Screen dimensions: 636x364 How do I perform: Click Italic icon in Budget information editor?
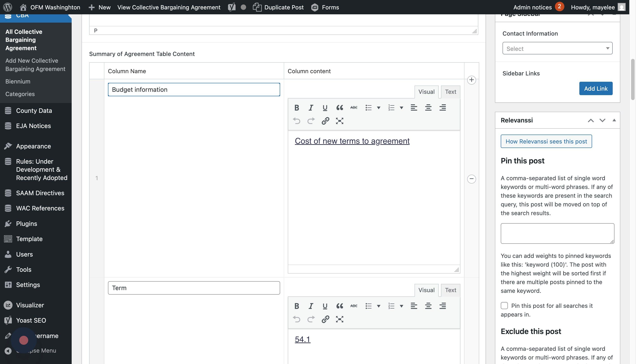point(311,108)
